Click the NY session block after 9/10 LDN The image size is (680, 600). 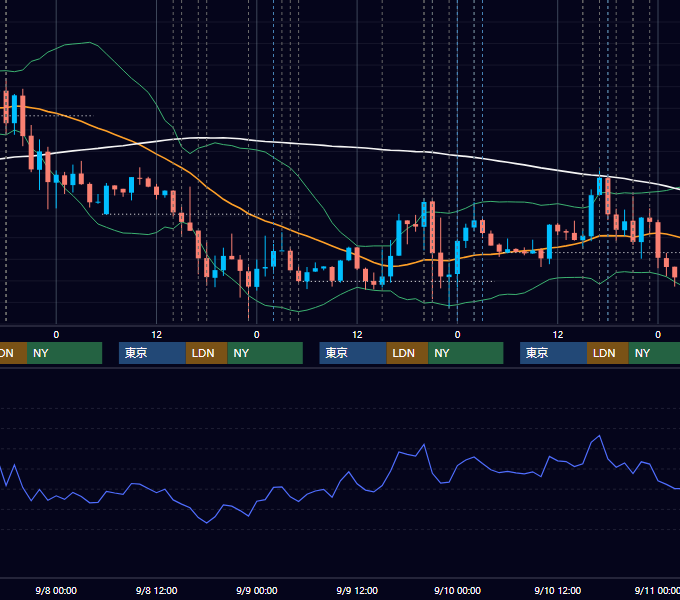point(654,353)
